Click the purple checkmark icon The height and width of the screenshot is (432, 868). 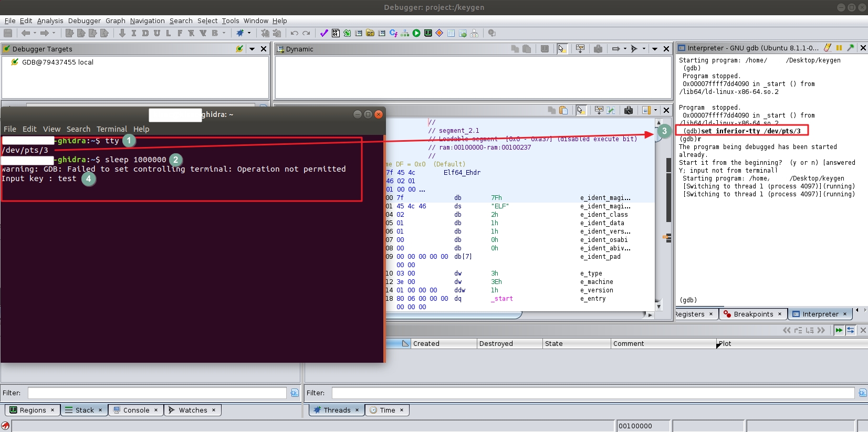[x=324, y=33]
